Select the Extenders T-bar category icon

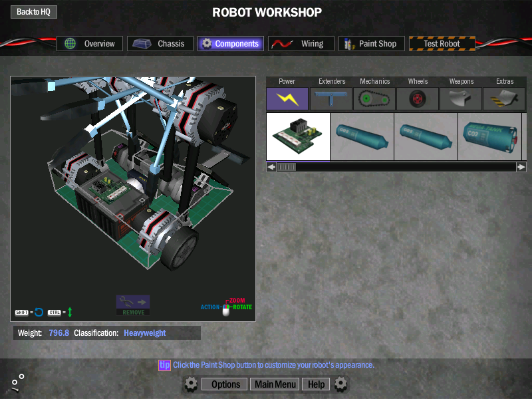331,99
